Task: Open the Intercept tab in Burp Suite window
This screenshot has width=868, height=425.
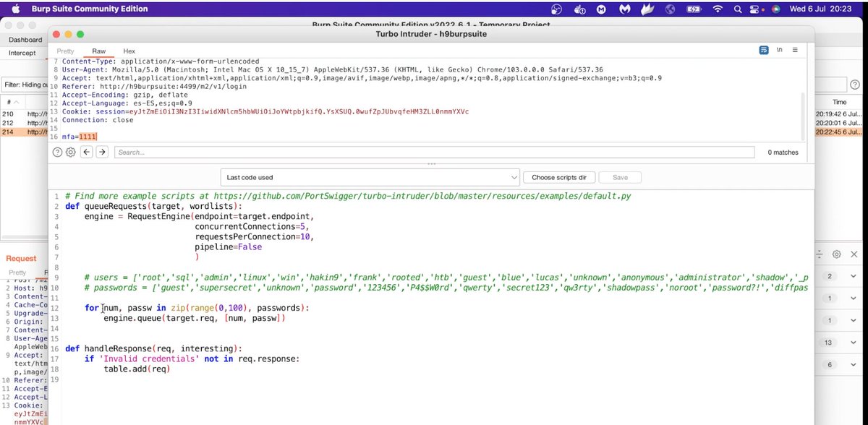Action: [22, 53]
